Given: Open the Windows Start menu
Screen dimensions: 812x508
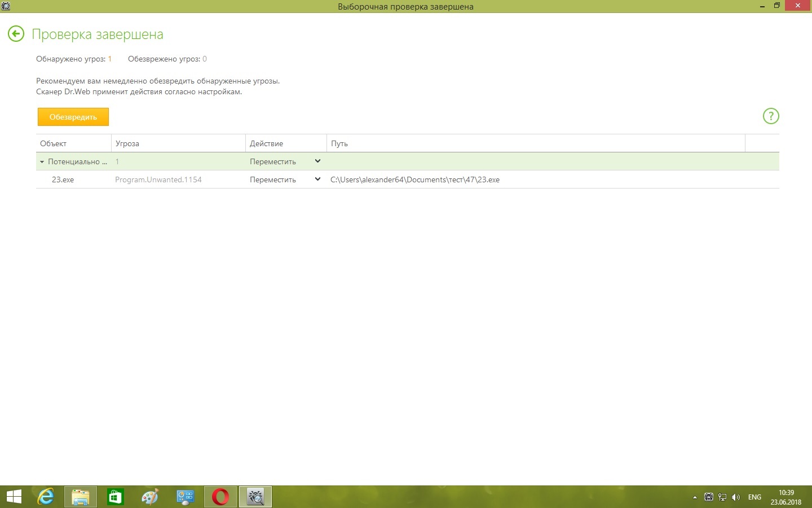Looking at the screenshot, I should point(14,497).
